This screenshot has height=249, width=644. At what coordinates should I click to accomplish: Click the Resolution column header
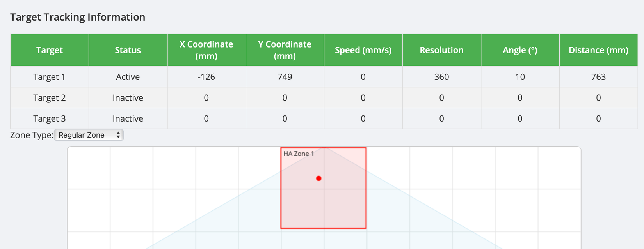pos(441,50)
